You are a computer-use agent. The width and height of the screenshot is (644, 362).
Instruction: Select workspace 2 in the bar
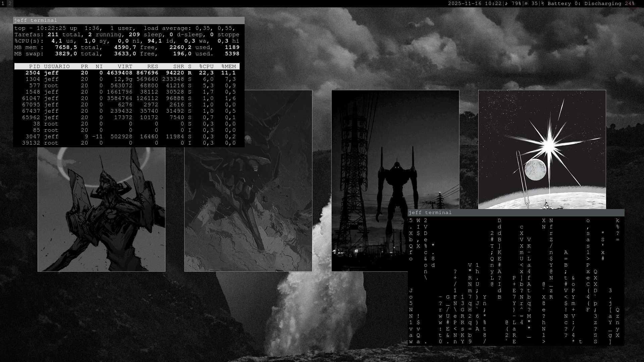coord(10,4)
